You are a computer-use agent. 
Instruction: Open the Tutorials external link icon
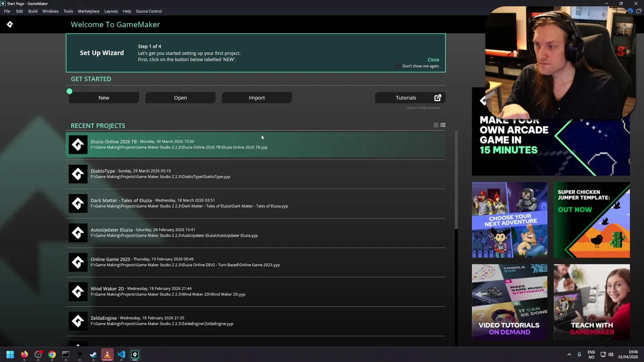point(438,98)
